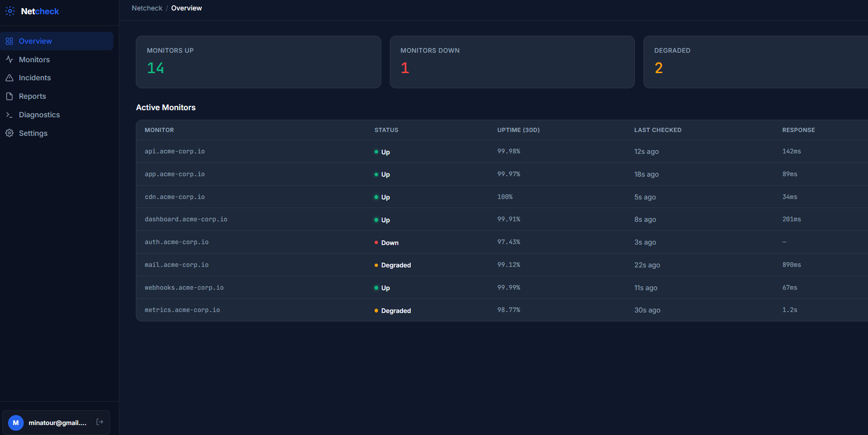This screenshot has width=868, height=435.
Task: Click the 890ms response value
Action: click(x=792, y=265)
